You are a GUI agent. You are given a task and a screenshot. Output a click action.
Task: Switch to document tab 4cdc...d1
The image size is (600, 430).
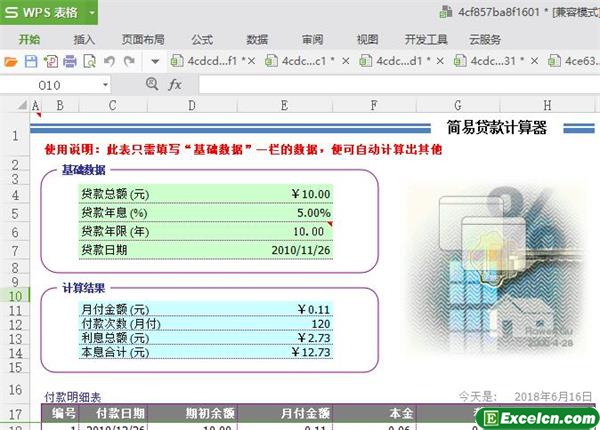pos(396,61)
